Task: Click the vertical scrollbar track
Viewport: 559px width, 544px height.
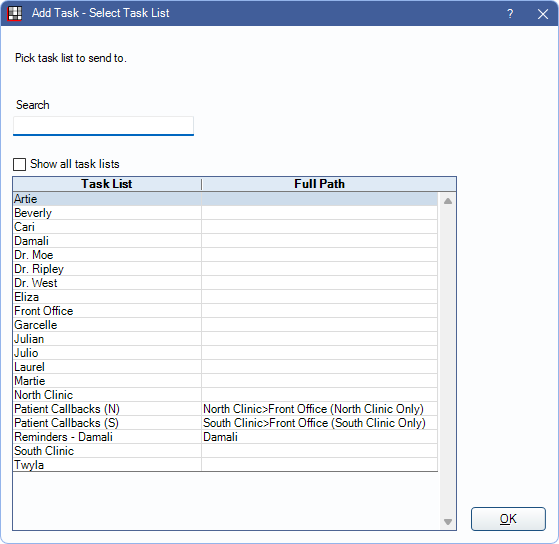Action: (448, 361)
